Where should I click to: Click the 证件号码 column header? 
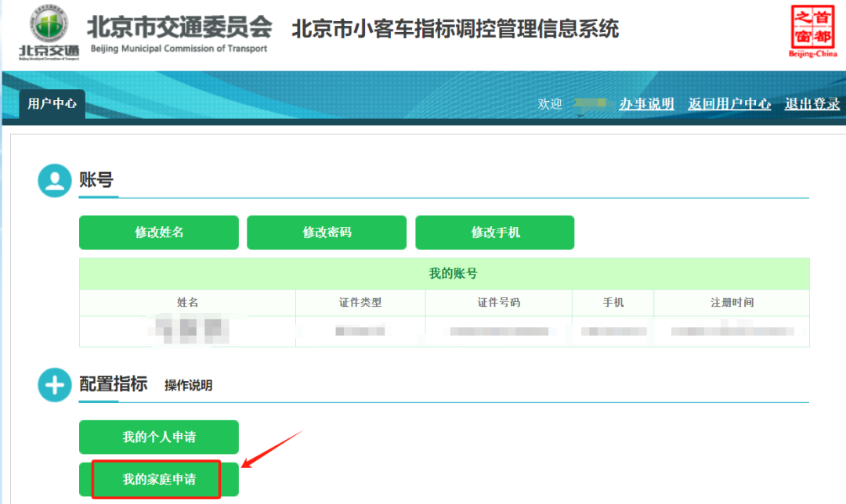pyautogui.click(x=498, y=302)
